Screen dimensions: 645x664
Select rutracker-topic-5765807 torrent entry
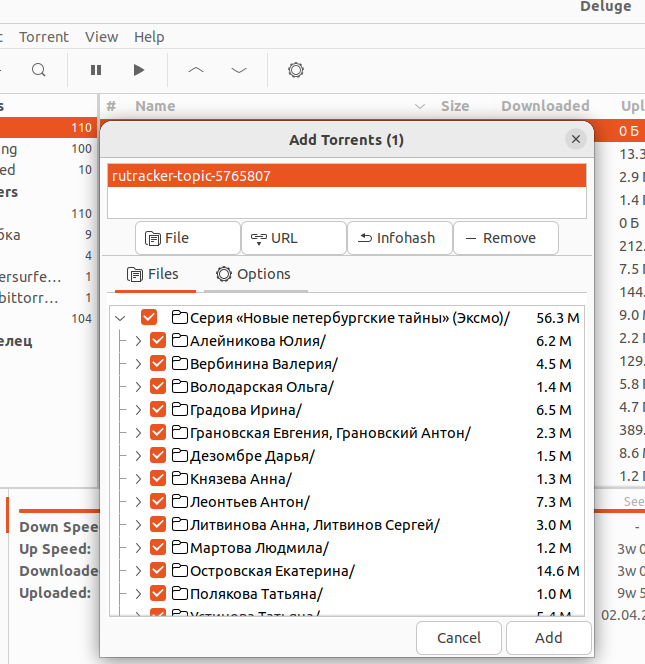coord(346,176)
